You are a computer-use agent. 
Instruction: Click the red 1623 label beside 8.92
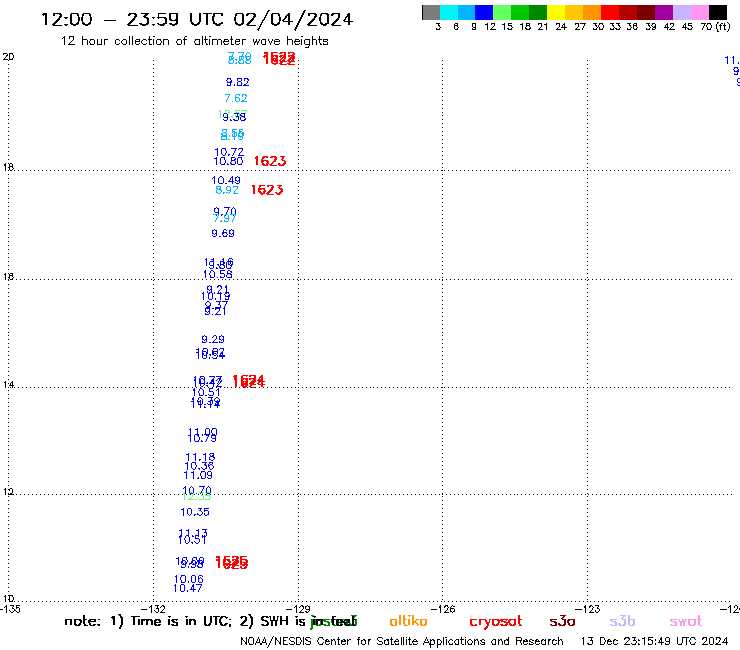pyautogui.click(x=267, y=190)
